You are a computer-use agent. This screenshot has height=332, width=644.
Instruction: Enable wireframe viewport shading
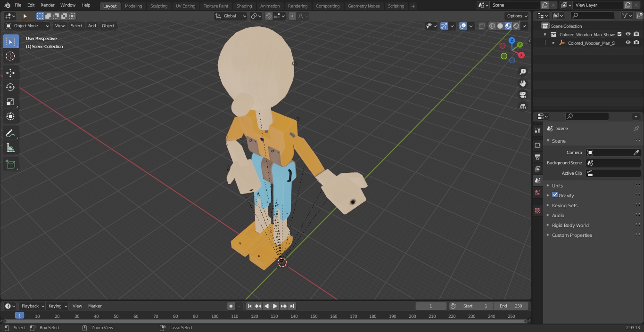pyautogui.click(x=492, y=26)
